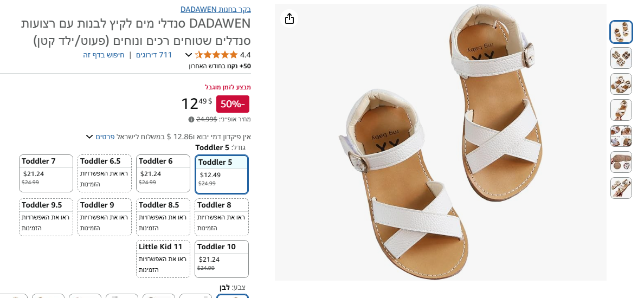
Task: Show the fourth product thumbnail image
Action: (x=621, y=110)
